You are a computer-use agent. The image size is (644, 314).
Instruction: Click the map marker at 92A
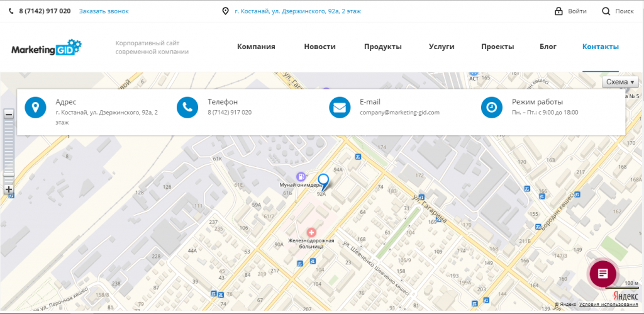(x=324, y=182)
